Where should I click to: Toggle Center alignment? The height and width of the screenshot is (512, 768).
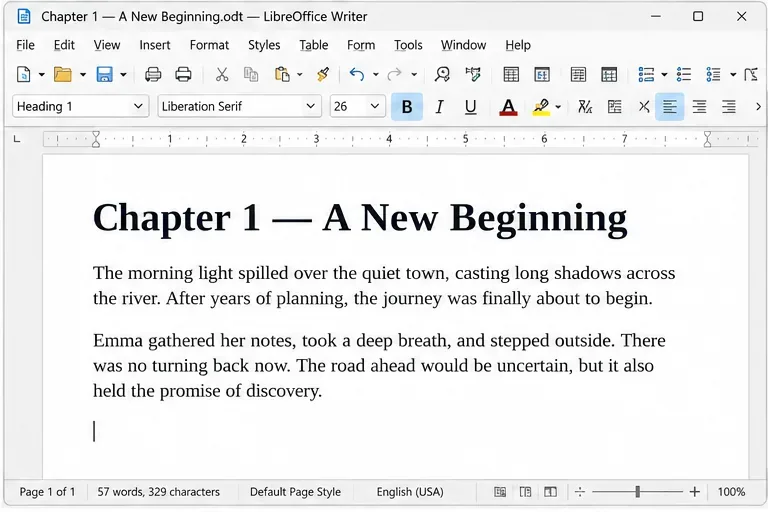coord(699,106)
